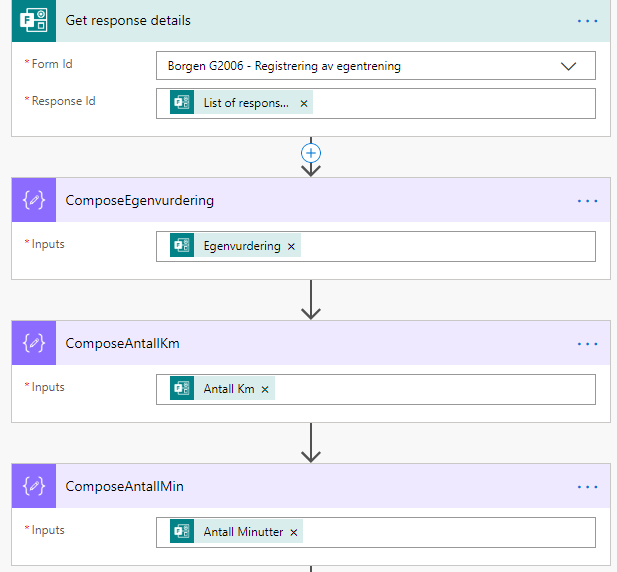Remove the List of responses token
Viewport: 617px width, 572px height.
pos(304,103)
